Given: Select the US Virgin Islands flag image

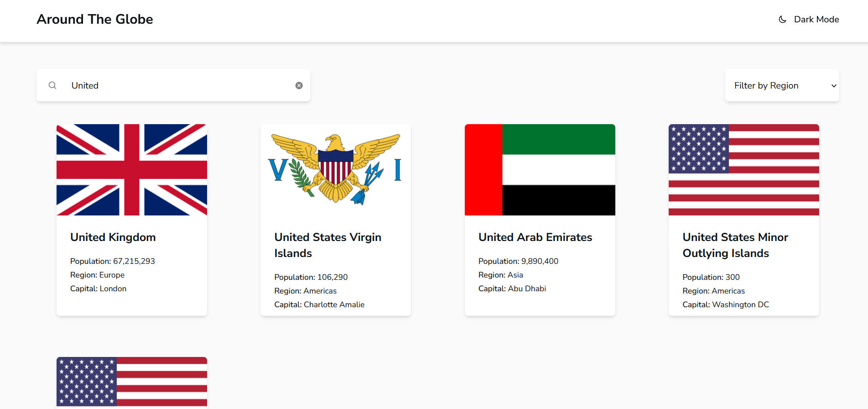Looking at the screenshot, I should [336, 170].
